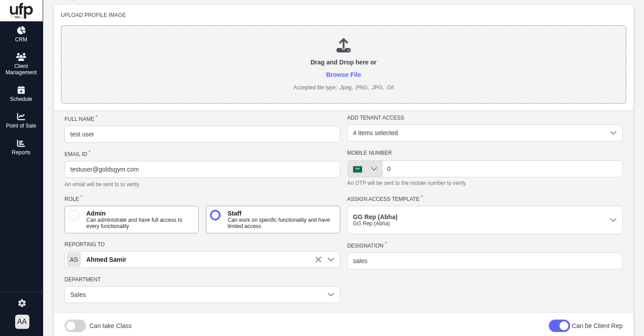Enable the Can take Class toggle
The height and width of the screenshot is (336, 644).
click(x=75, y=326)
